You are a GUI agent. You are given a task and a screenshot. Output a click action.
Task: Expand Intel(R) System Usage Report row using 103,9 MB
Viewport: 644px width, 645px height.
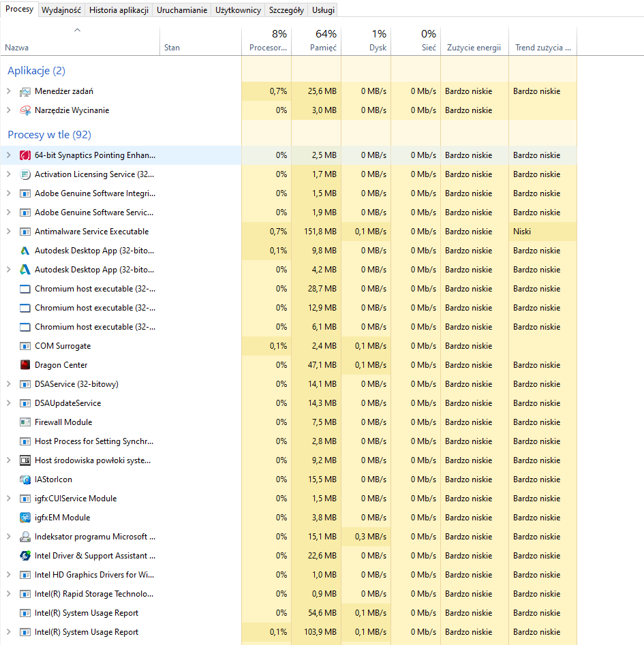click(x=9, y=632)
